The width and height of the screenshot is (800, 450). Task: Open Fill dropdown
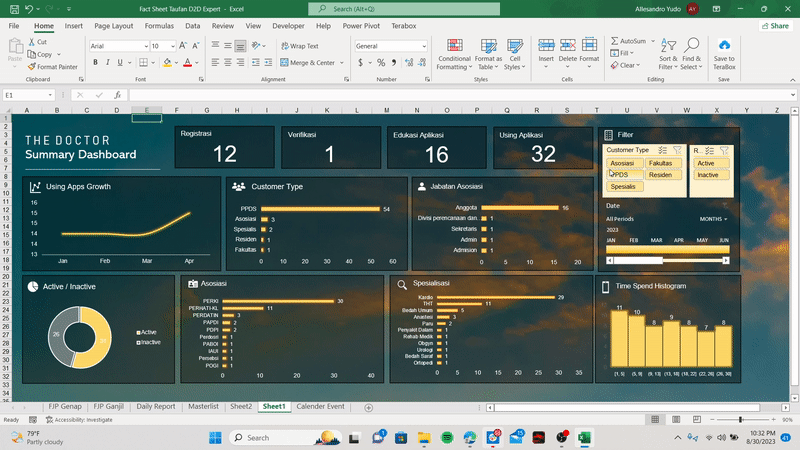point(622,53)
